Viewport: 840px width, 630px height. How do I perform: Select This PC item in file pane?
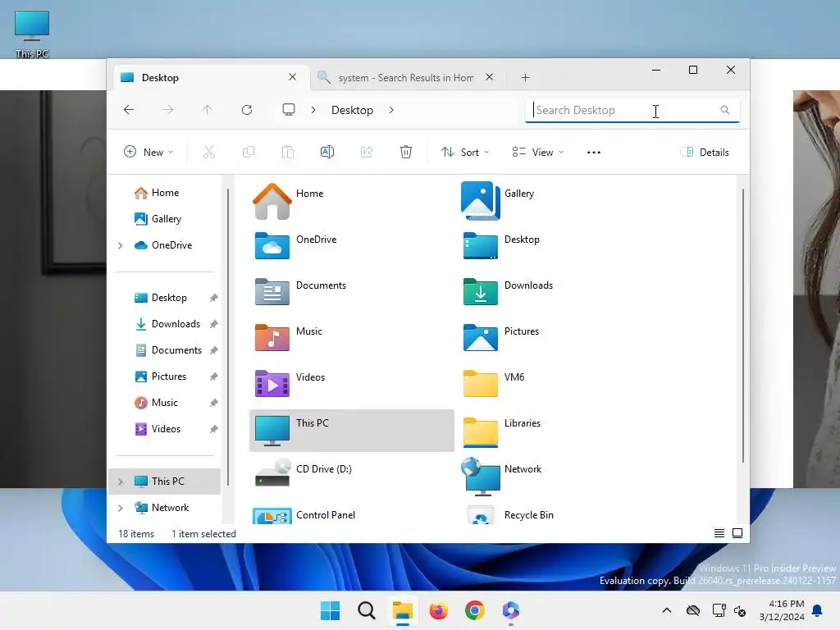point(351,431)
